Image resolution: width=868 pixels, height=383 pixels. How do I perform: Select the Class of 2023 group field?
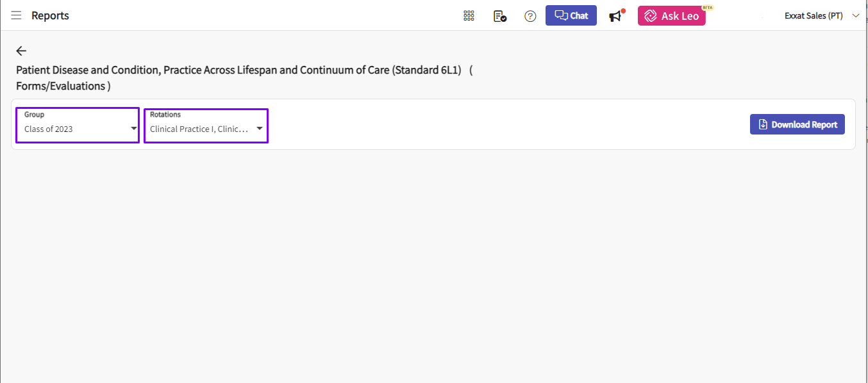[78, 126]
